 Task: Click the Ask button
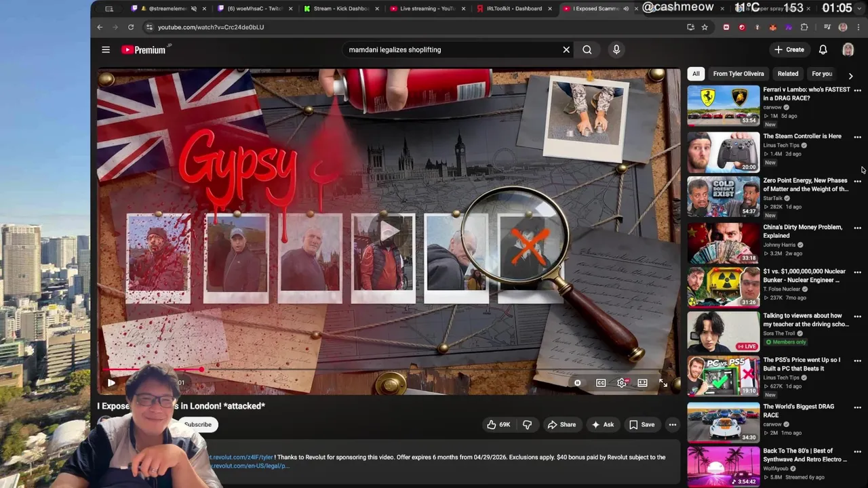603,424
